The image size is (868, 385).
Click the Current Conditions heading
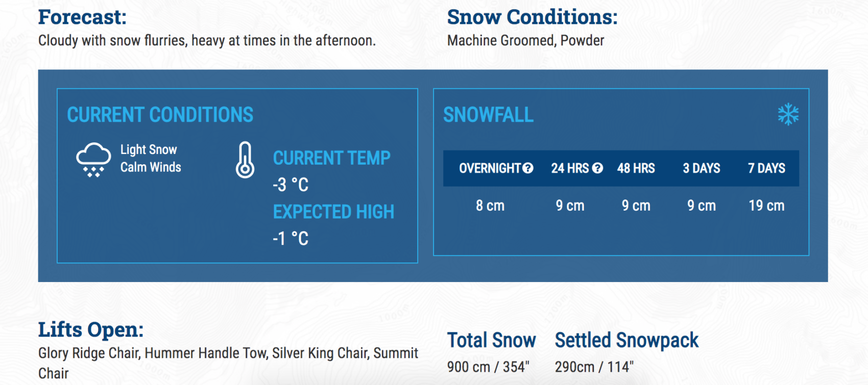[x=160, y=115]
